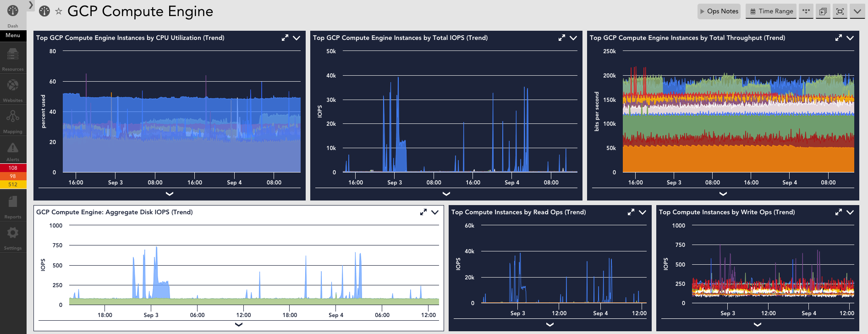Open the Aggregate Disk IOPS widget menu chevron

click(x=435, y=212)
